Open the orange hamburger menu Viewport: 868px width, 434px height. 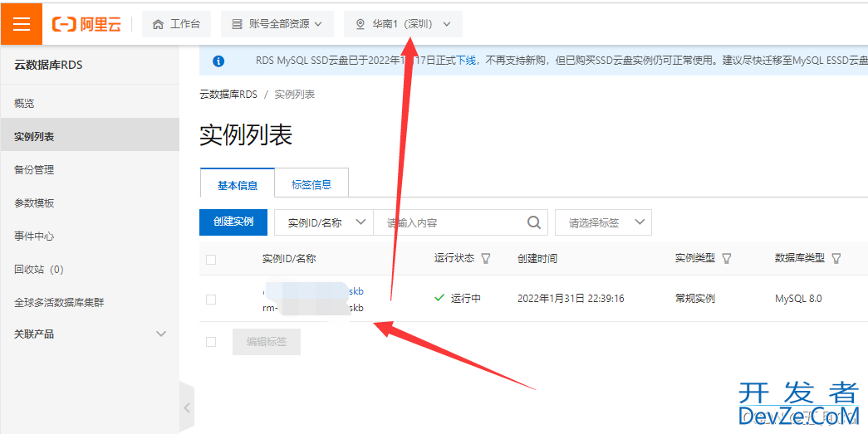tap(21, 24)
